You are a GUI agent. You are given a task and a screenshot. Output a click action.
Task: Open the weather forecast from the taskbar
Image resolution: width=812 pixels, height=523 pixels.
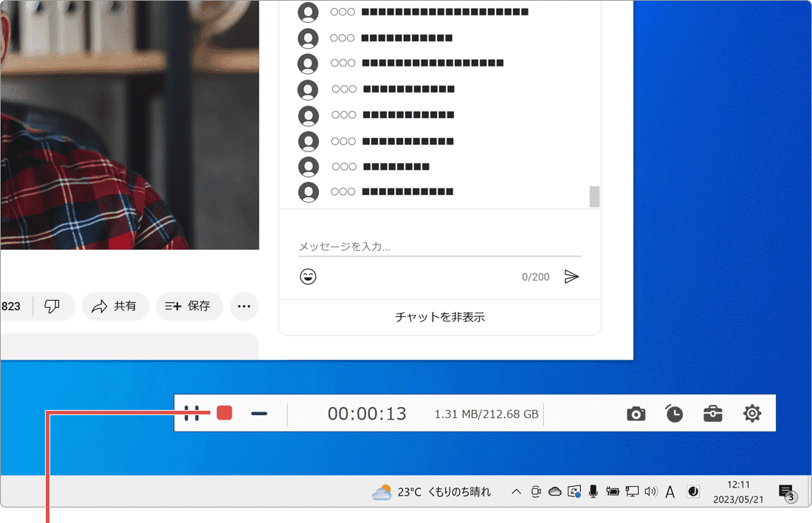coord(428,491)
